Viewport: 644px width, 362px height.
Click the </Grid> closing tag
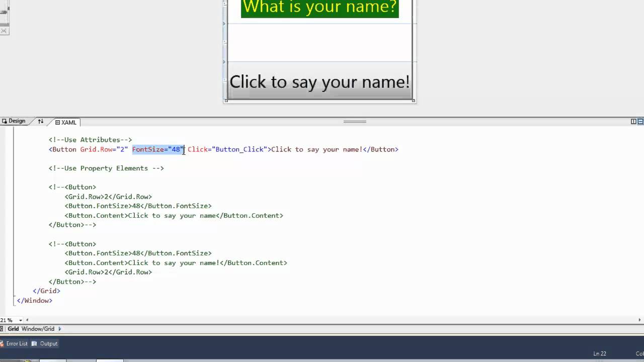pyautogui.click(x=46, y=291)
